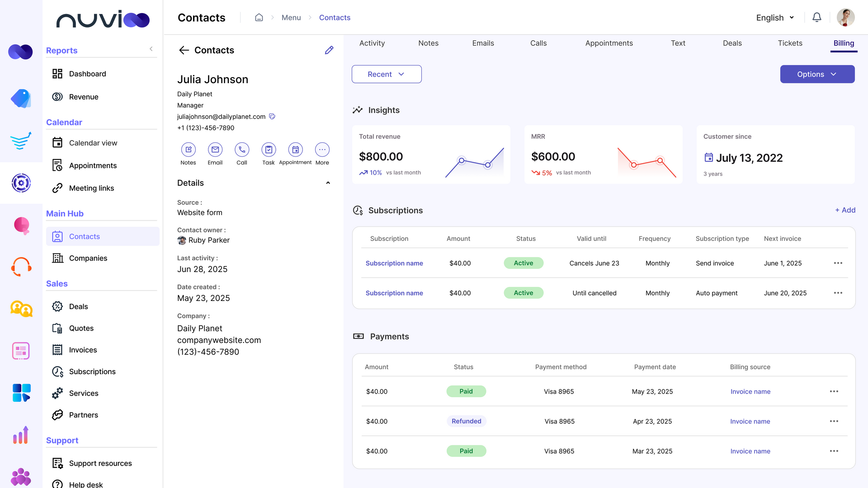Copy Julia's email with the copy icon
Viewport: 868px width, 488px height.
click(x=272, y=116)
